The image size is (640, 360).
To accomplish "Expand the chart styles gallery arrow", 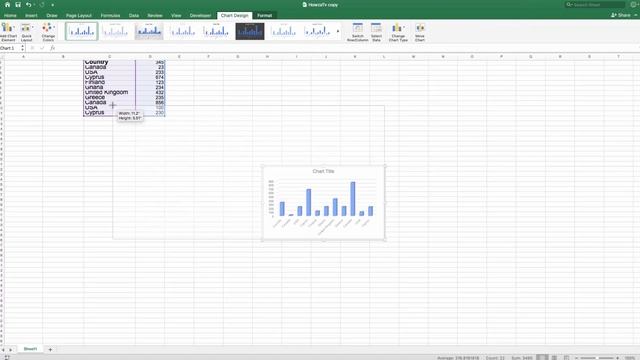I will pos(338,31).
